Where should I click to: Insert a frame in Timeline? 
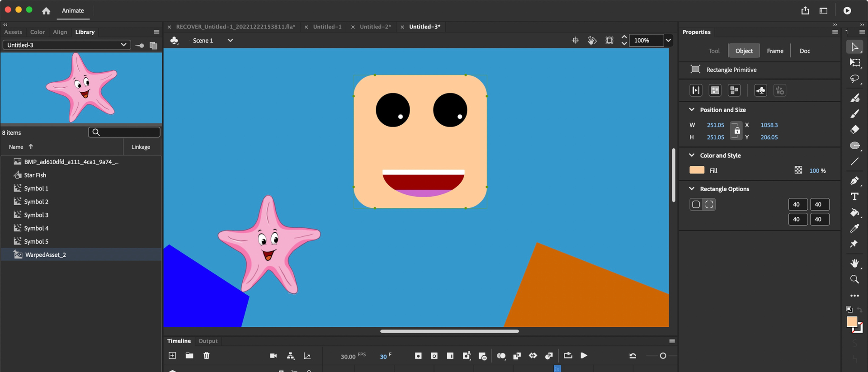click(450, 356)
